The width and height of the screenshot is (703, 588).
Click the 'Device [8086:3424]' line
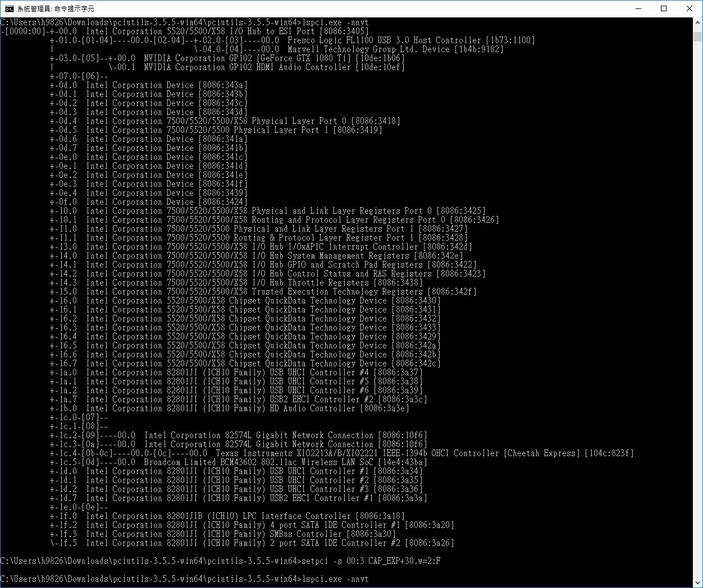[148, 202]
